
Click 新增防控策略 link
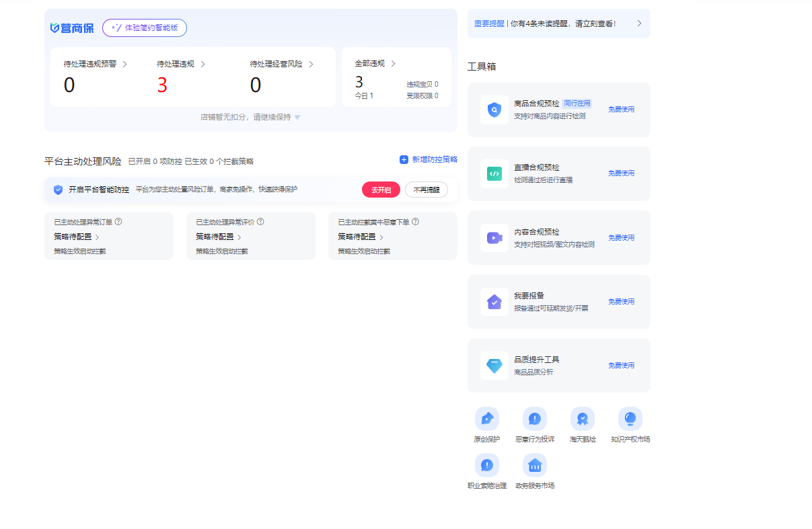pos(429,159)
